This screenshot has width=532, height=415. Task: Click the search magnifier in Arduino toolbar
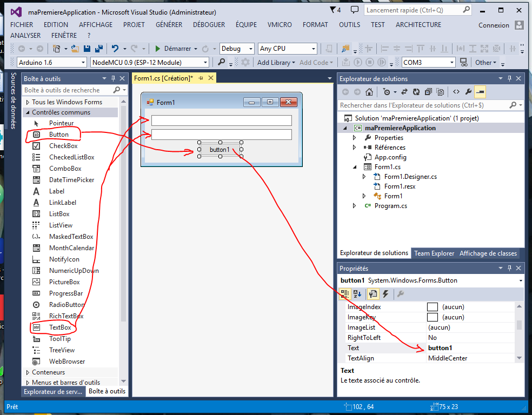[x=221, y=62]
